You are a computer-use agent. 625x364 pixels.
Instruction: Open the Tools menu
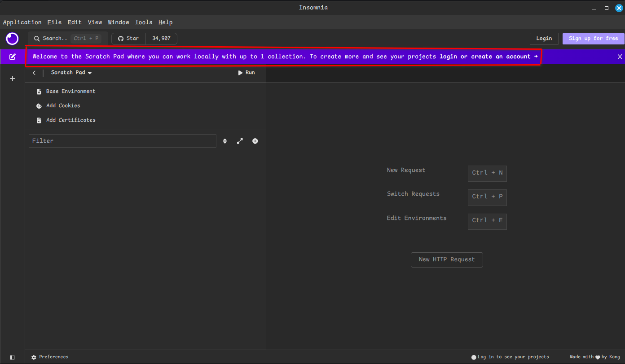(x=144, y=22)
